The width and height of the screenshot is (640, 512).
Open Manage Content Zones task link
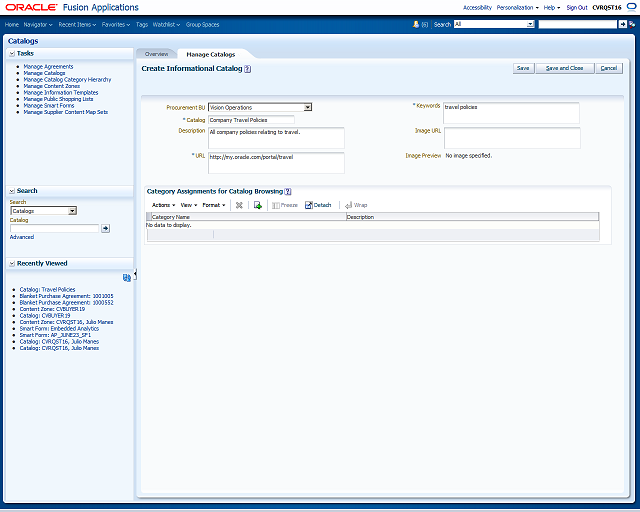tap(51, 86)
